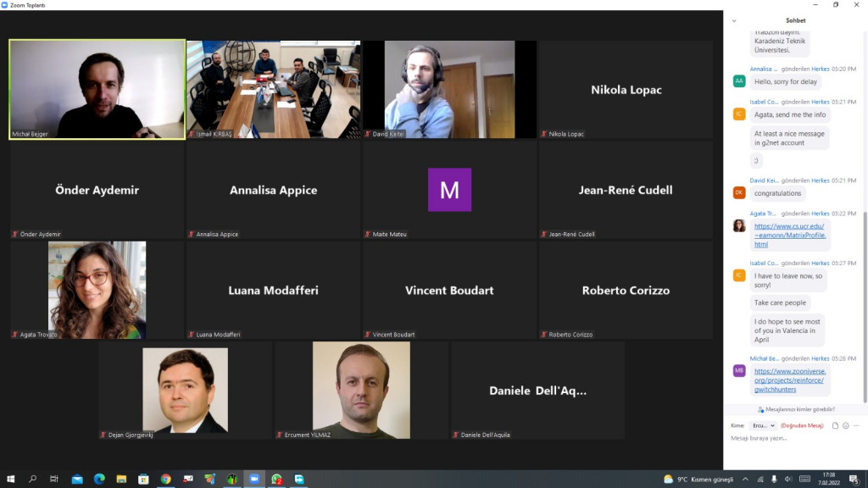Viewport: 868px width, 488px height.
Task: Switch to Google Chrome in the taskbar
Action: click(165, 480)
